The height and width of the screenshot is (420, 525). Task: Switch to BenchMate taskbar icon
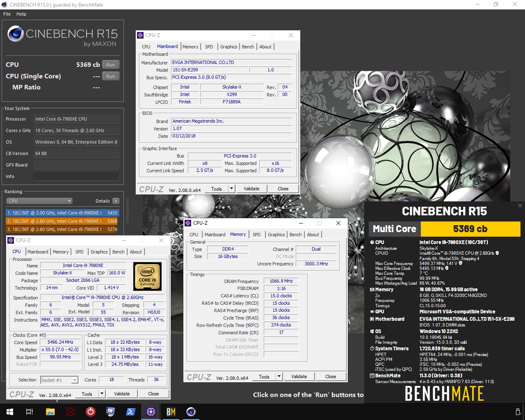(171, 412)
